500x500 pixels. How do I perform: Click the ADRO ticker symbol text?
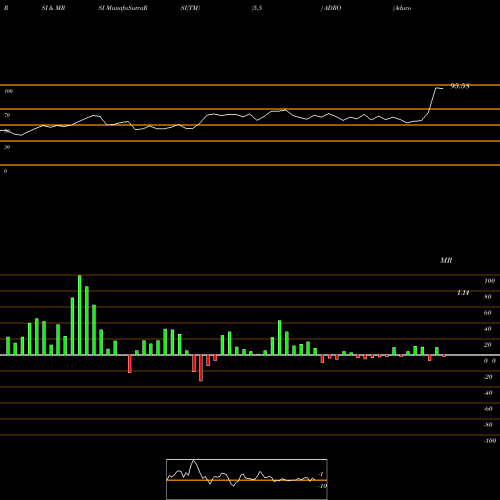tap(332, 8)
